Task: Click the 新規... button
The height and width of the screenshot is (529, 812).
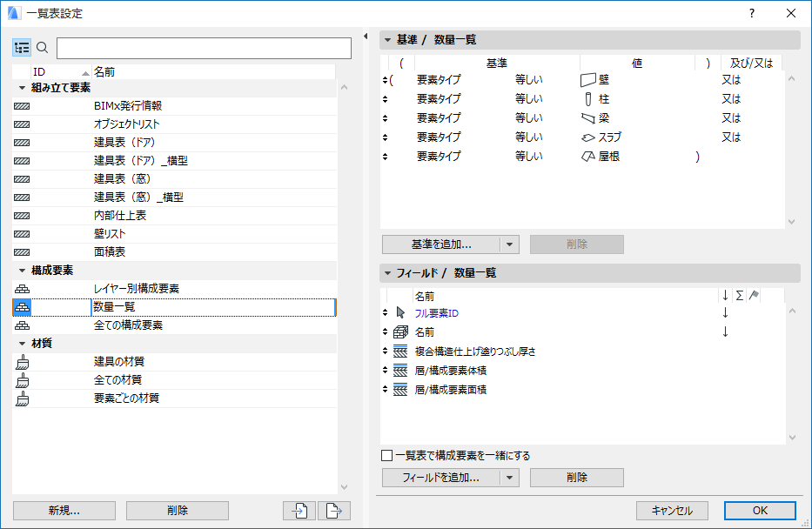Action: coord(64,511)
